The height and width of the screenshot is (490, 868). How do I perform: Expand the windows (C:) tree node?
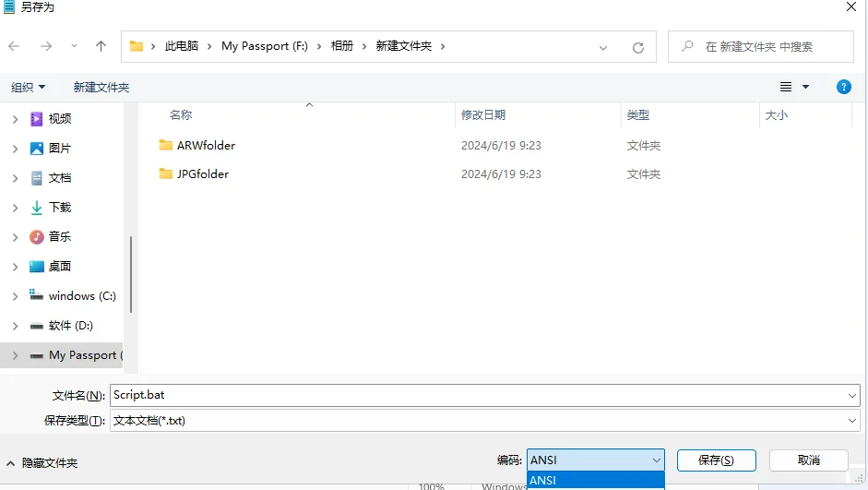tap(15, 296)
